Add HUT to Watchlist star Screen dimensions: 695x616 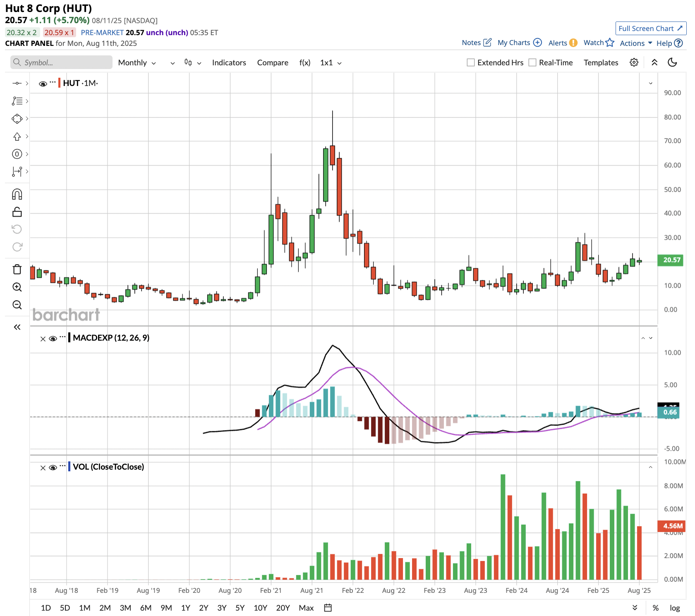point(610,43)
